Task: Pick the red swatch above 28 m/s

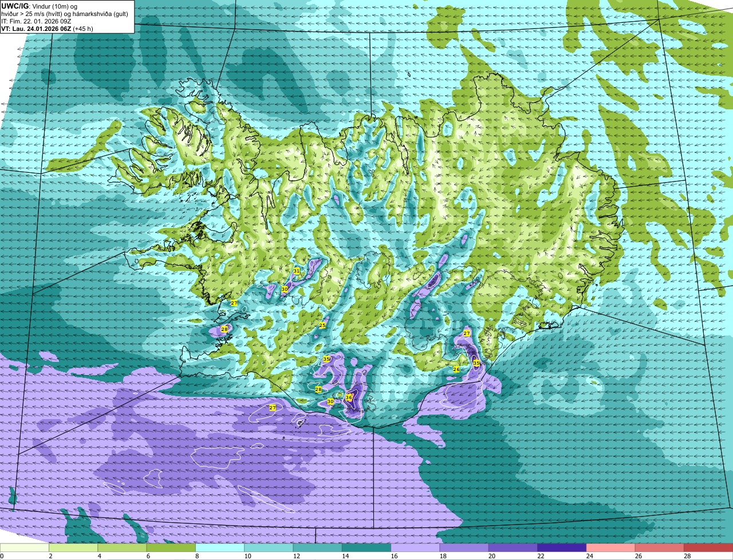Action: pos(708,547)
